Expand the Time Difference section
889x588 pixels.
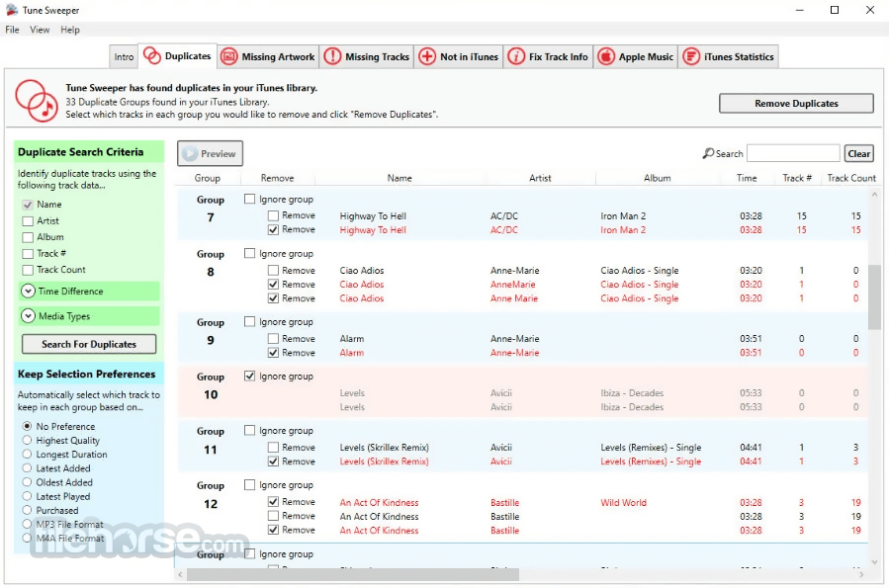[29, 292]
